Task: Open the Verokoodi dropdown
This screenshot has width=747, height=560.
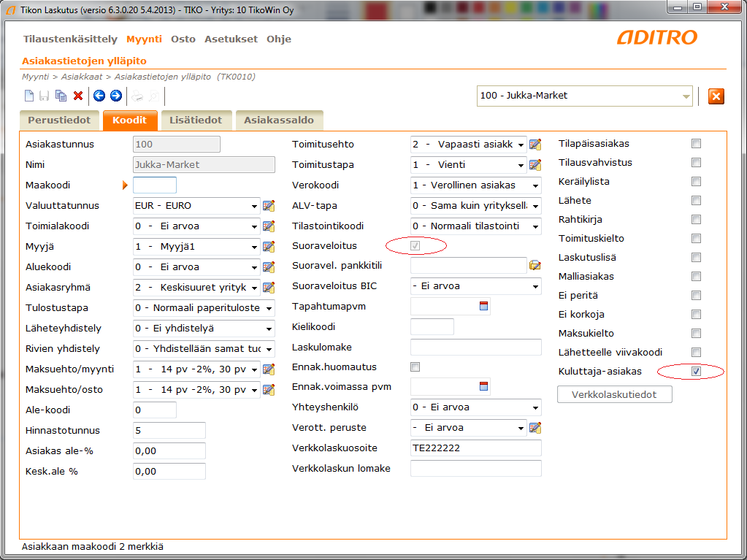Action: (476, 185)
